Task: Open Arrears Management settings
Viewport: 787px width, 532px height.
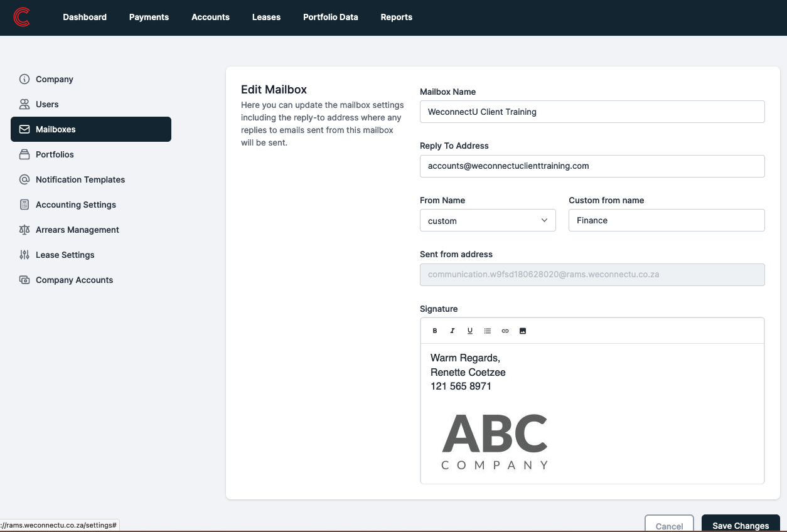Action: tap(91, 230)
